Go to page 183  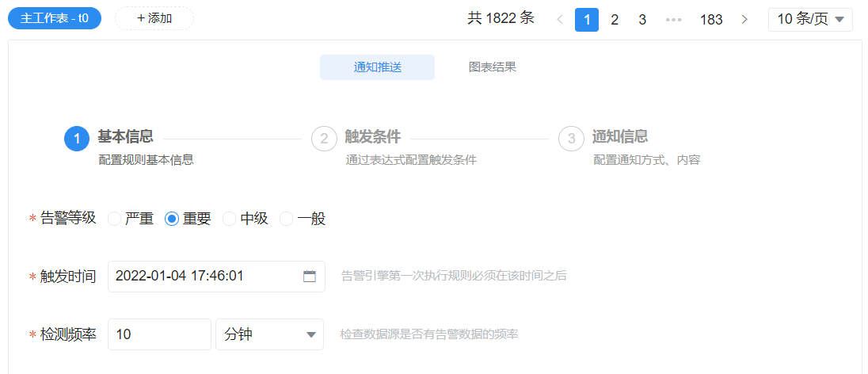click(x=711, y=19)
